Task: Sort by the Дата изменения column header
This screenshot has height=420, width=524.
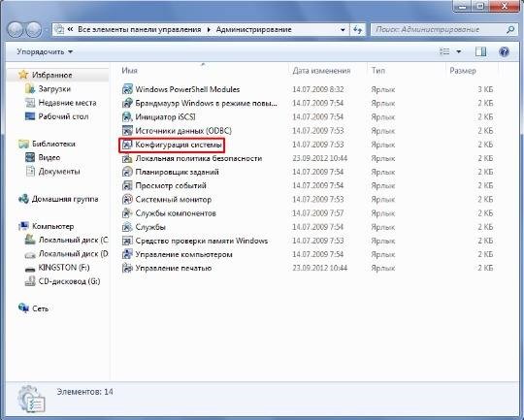Action: click(321, 71)
